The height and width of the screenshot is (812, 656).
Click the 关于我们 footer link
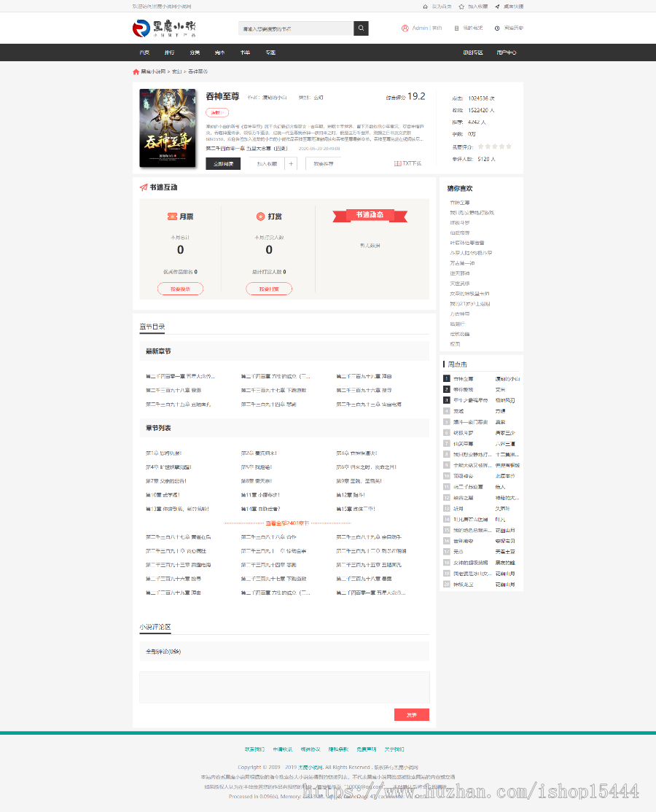pyautogui.click(x=394, y=749)
